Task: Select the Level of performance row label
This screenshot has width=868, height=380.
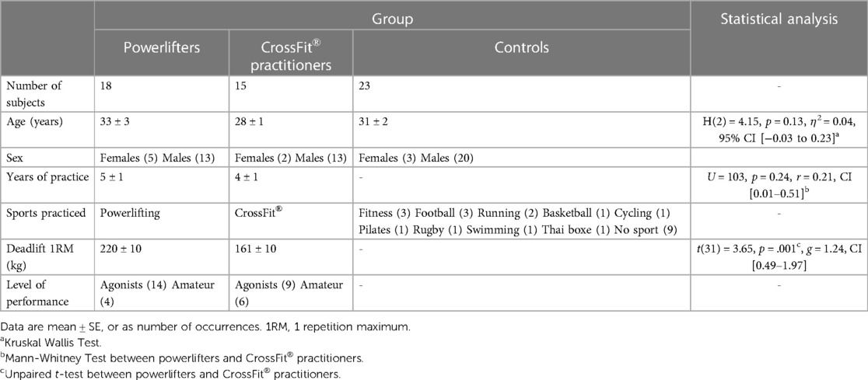Action: 36,293
